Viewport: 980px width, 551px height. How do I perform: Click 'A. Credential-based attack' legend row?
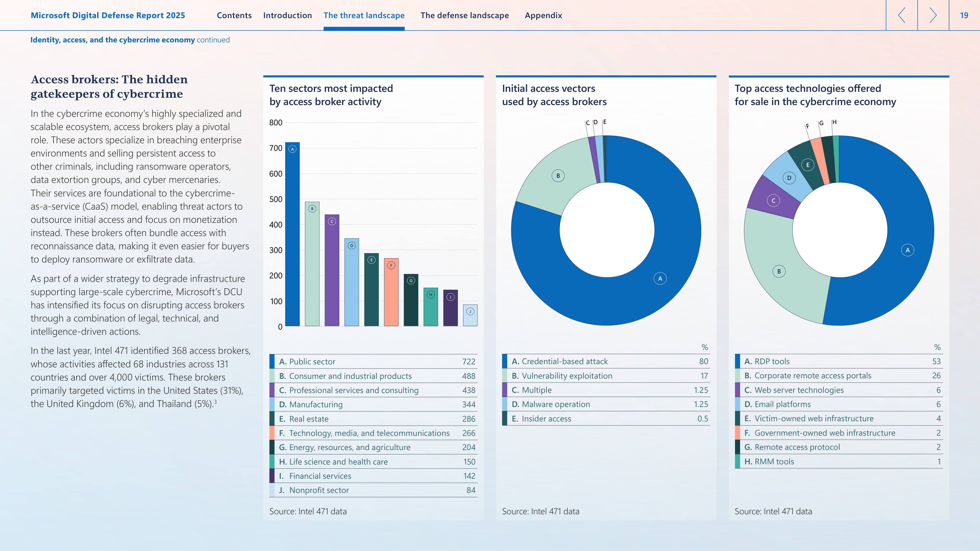(606, 361)
